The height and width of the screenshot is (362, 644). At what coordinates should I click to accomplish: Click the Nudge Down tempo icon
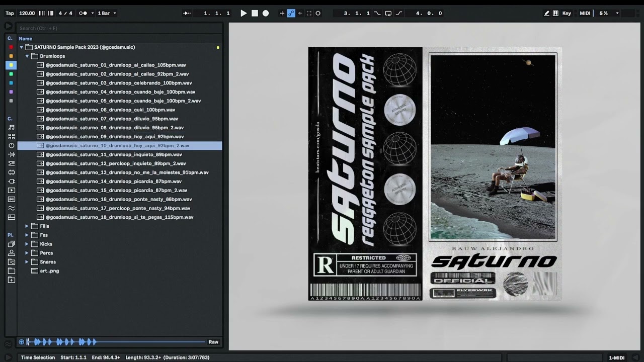pos(42,14)
